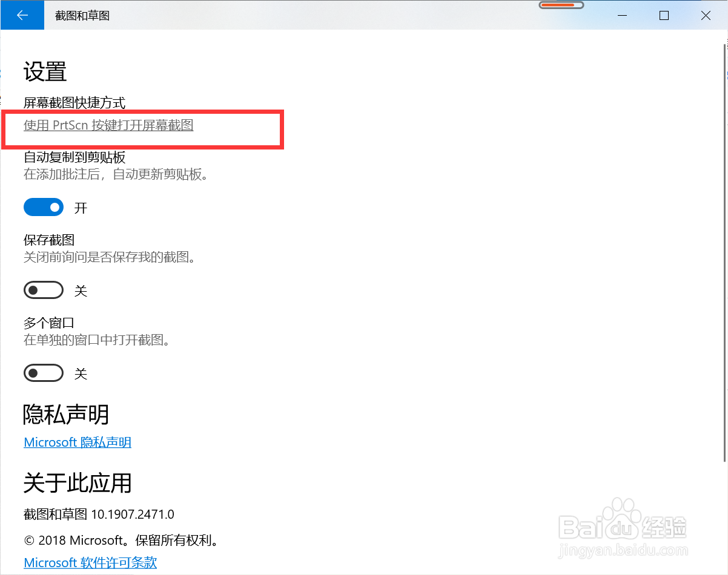The width and height of the screenshot is (728, 575).
Task: Enable the 多个窗口 toggle
Action: pos(44,373)
